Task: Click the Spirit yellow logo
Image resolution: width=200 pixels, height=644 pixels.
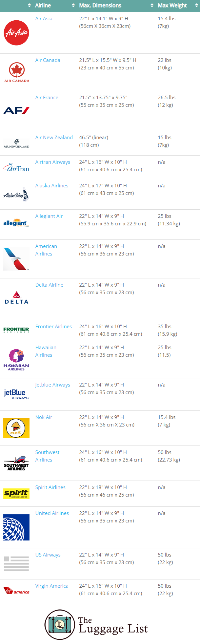Action: (16, 494)
